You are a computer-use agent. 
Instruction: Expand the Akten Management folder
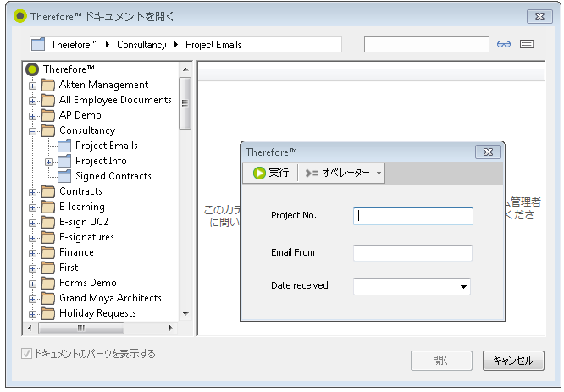point(32,86)
